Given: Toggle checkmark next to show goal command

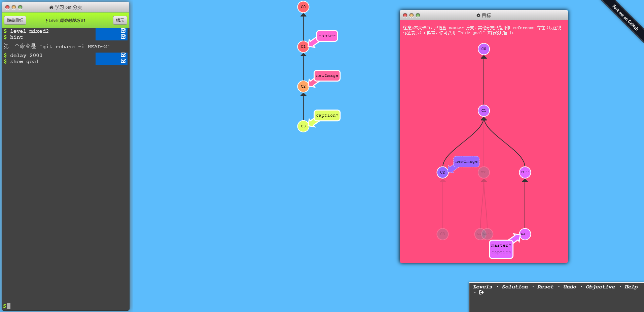Looking at the screenshot, I should 123,61.
